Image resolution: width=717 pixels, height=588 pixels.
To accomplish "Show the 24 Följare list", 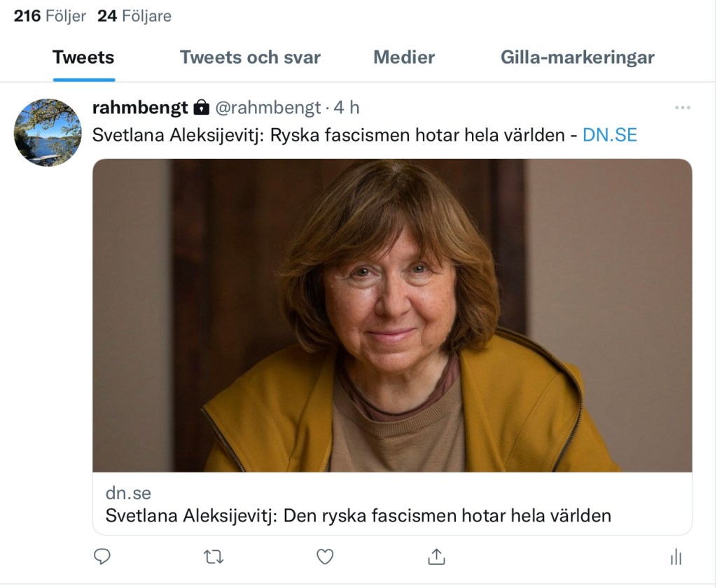I will coord(134,15).
